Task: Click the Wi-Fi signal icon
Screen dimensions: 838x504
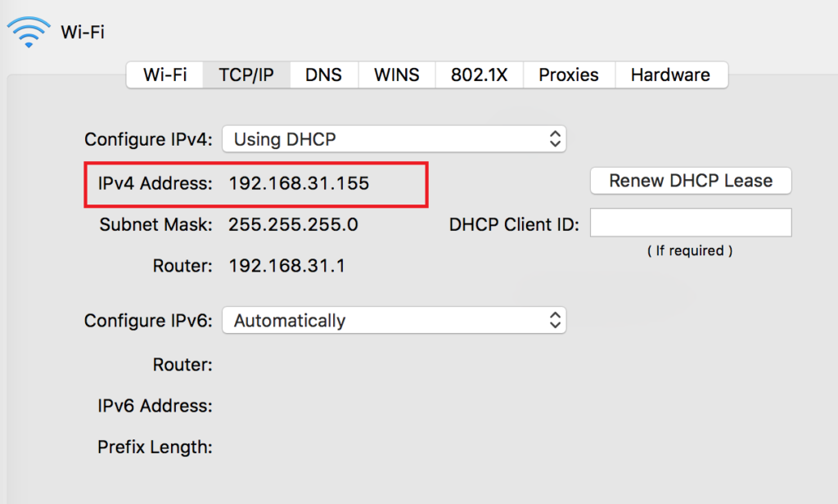Action: click(x=29, y=32)
